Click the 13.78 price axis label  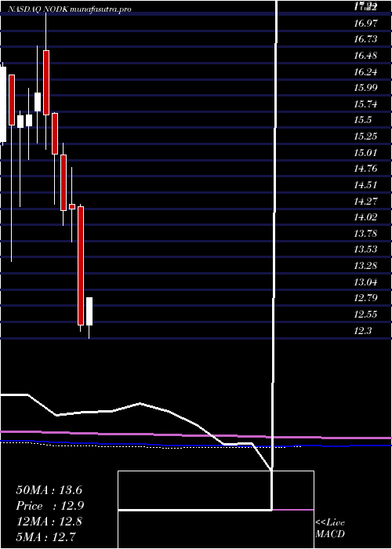(x=366, y=233)
